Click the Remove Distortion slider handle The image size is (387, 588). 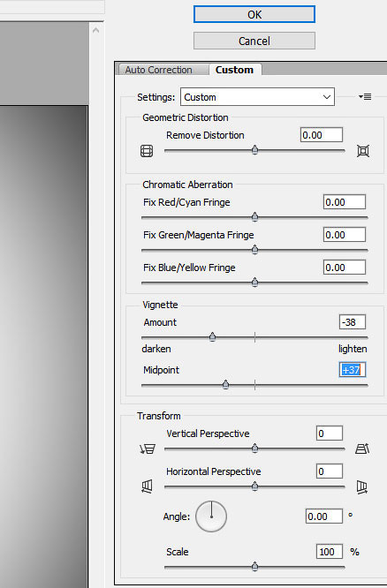[x=254, y=150]
